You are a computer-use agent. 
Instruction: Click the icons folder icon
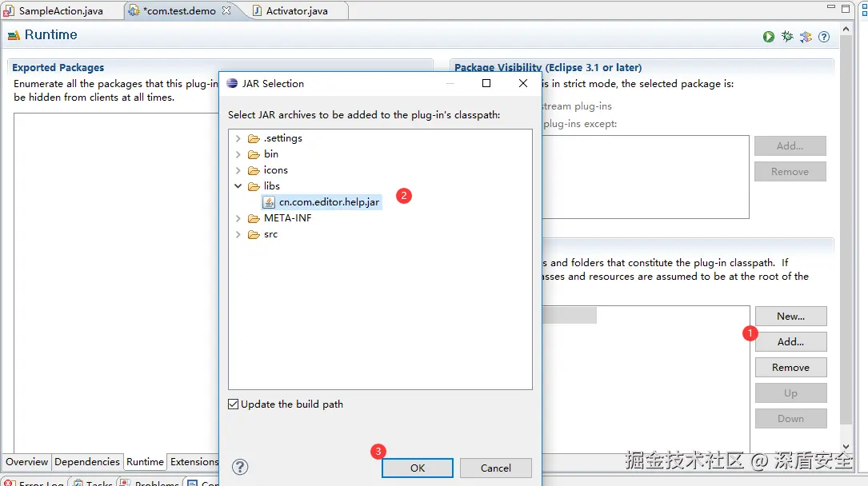254,170
